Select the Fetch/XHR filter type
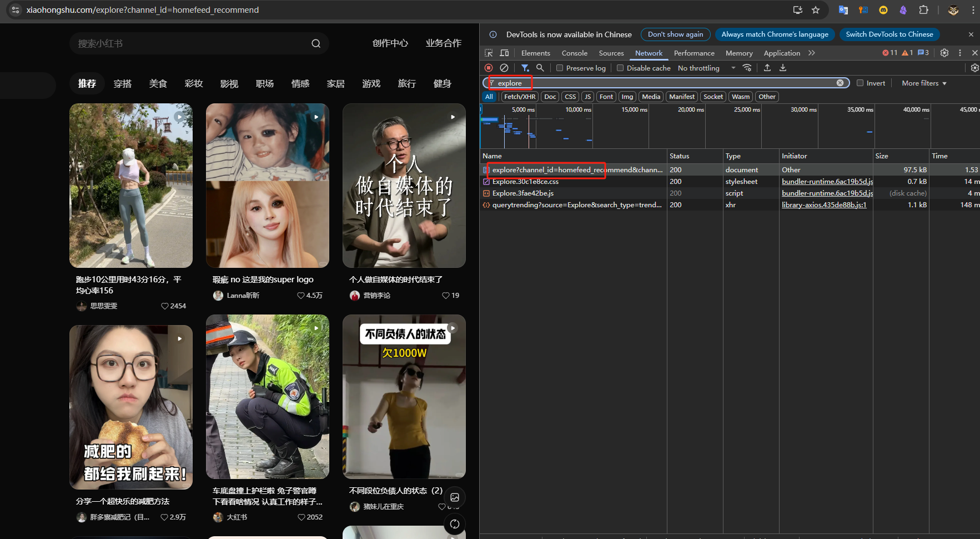The height and width of the screenshot is (539, 980). (520, 97)
